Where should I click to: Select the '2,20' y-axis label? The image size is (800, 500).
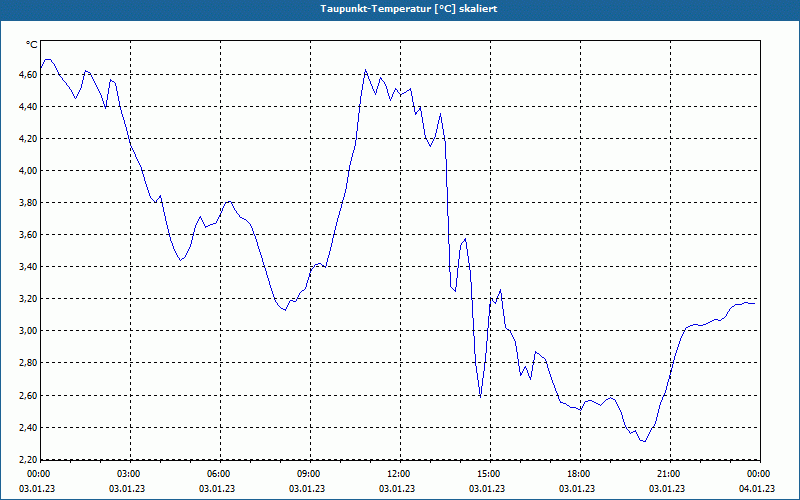(29, 459)
